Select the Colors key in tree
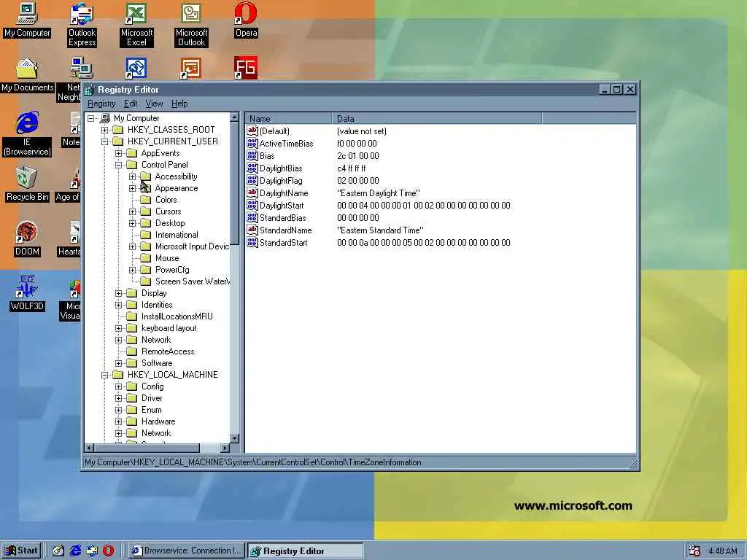 click(166, 200)
